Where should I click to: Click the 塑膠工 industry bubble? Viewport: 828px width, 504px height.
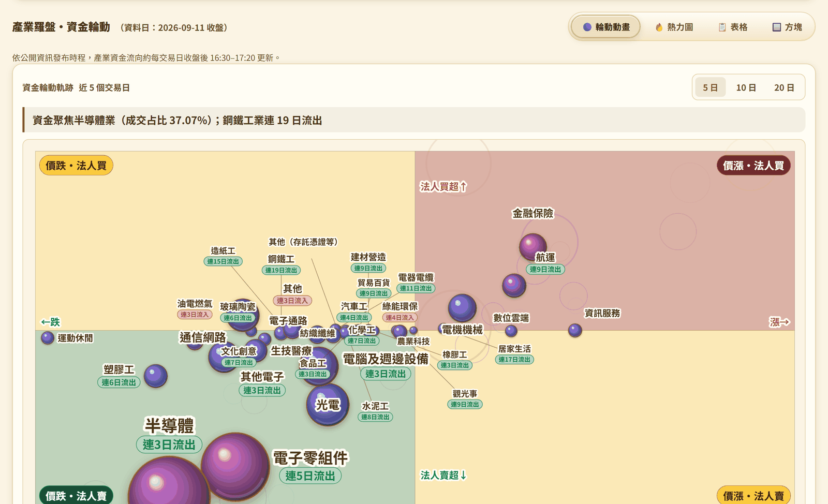point(155,376)
